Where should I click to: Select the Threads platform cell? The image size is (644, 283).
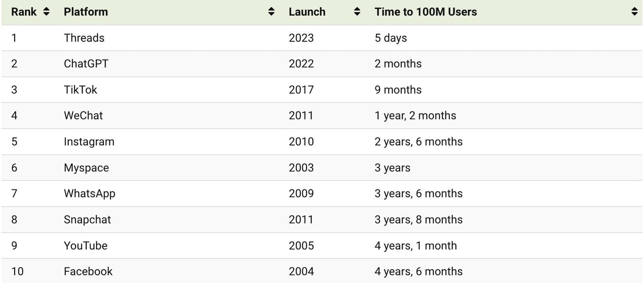(84, 38)
